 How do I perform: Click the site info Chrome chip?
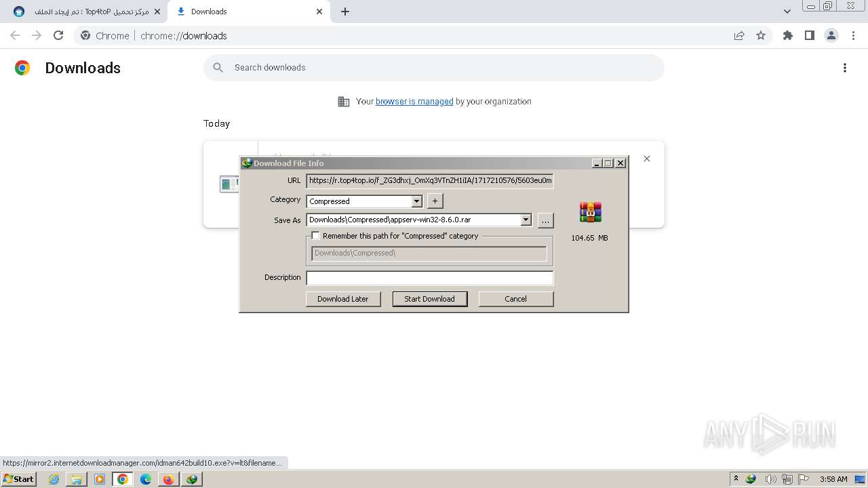click(105, 36)
